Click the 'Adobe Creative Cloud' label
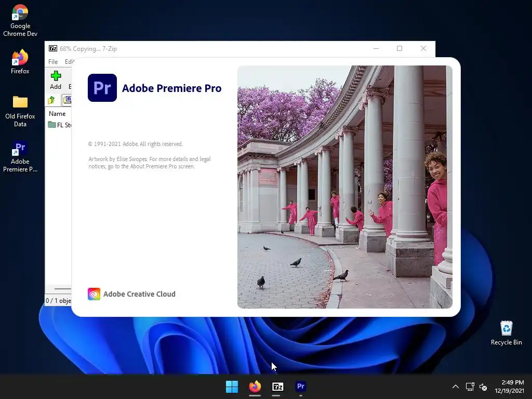Image resolution: width=532 pixels, height=399 pixels. click(139, 294)
